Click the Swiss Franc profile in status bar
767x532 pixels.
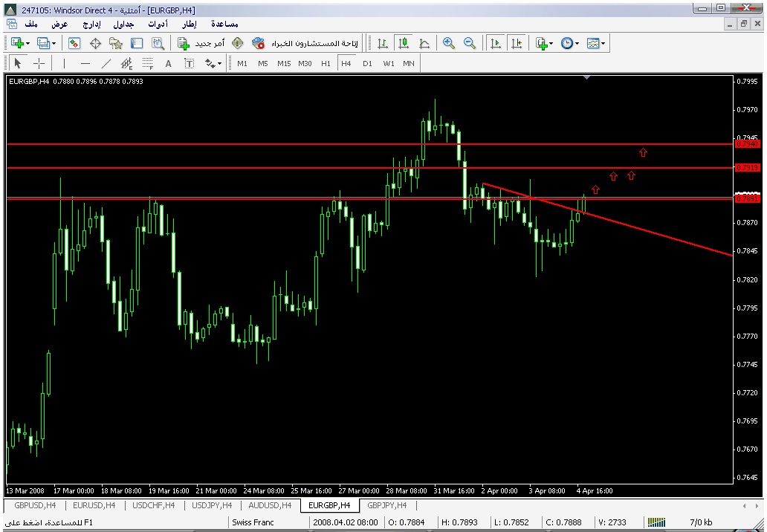click(253, 522)
